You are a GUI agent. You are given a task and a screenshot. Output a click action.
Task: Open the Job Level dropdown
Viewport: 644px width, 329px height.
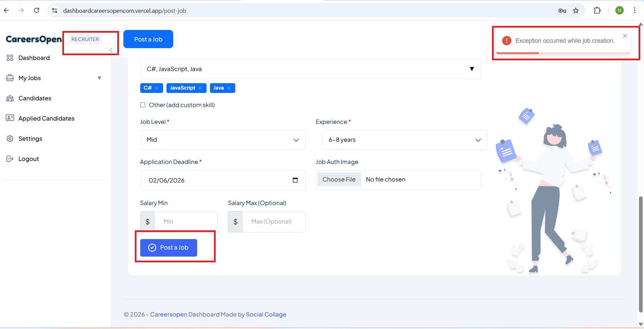[223, 140]
